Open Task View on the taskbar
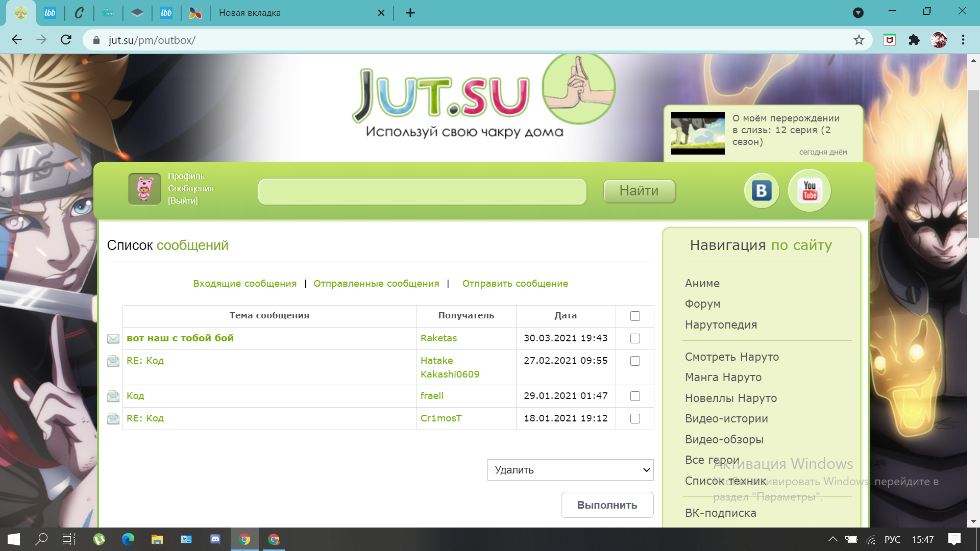The image size is (980, 551). click(69, 539)
